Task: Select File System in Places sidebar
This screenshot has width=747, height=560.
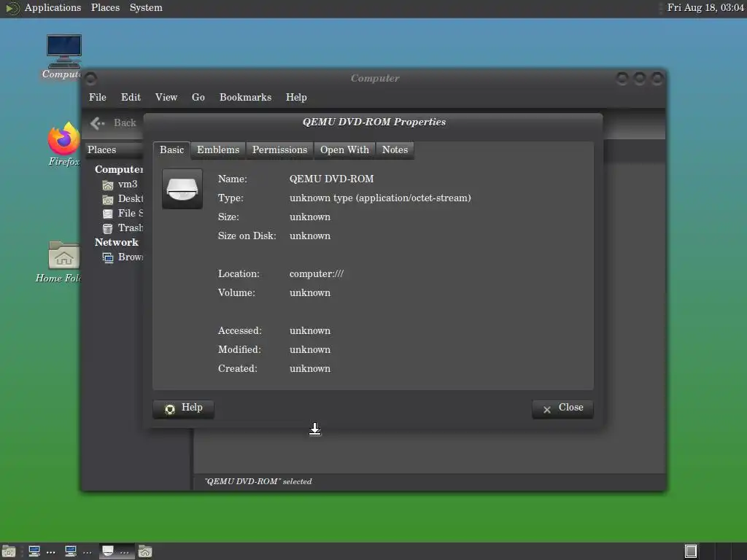Action: tap(123, 214)
